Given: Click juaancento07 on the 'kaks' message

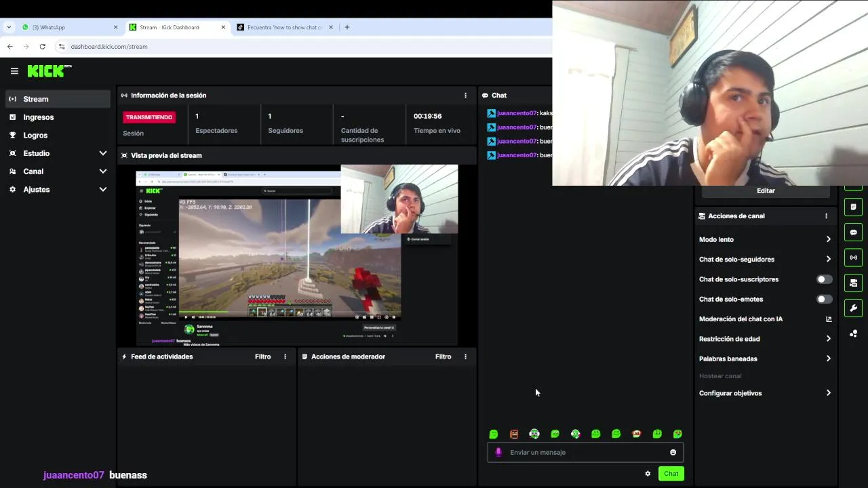Looking at the screenshot, I should click(517, 113).
